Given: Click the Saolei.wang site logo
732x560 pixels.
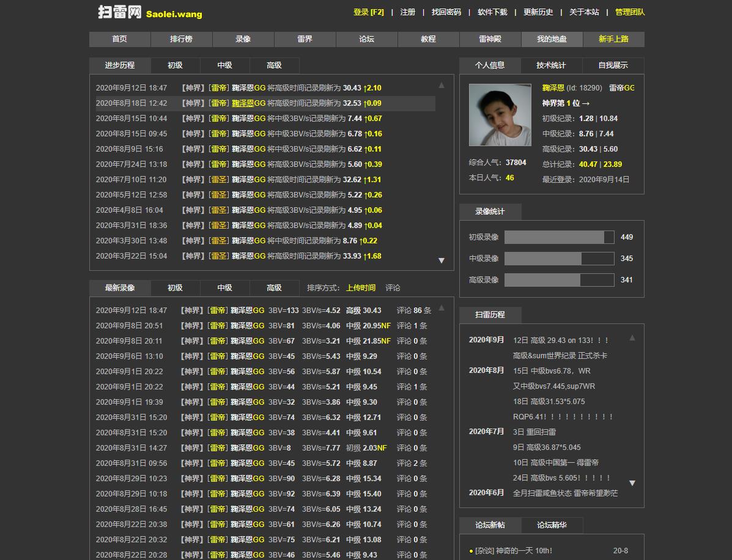Looking at the screenshot, I should tap(150, 12).
